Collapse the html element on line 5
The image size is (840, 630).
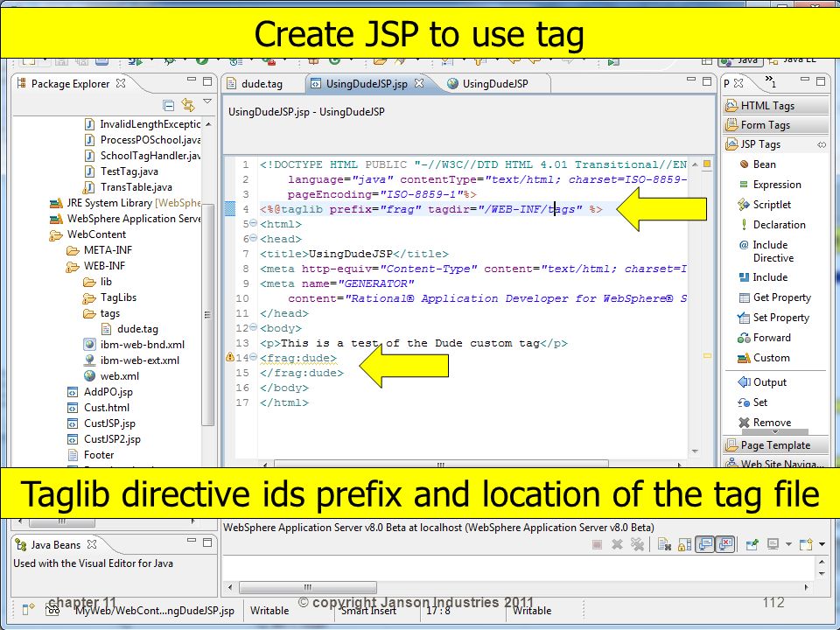(254, 223)
